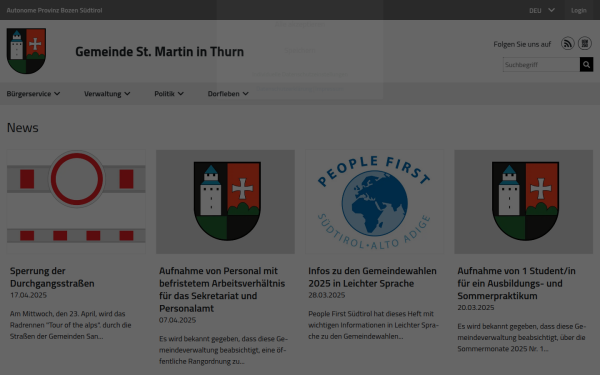Screen dimensions: 600x375
Task: Click the date 28.03.2025
Action: [x=327, y=295]
